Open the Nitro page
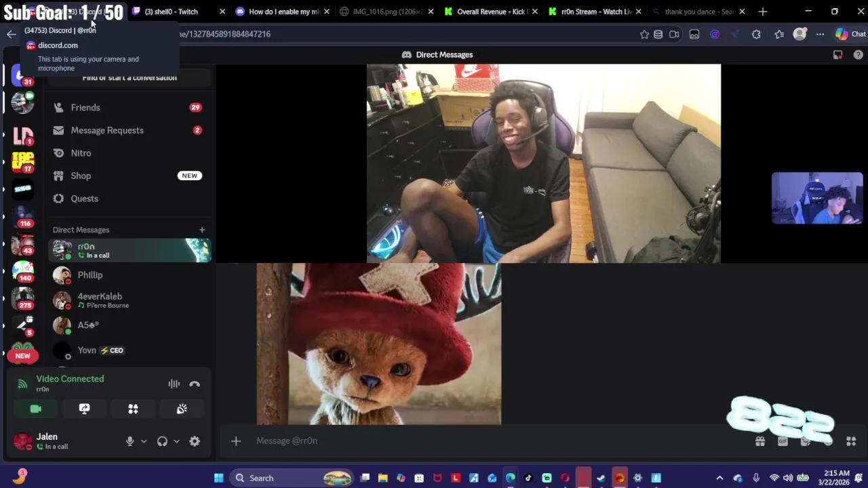868x488 pixels. coord(129,153)
